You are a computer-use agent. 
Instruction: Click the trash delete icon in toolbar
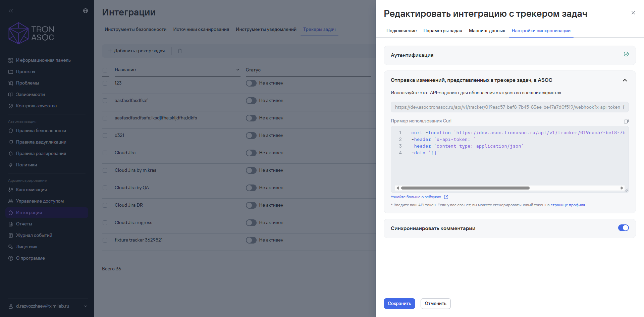(x=180, y=51)
